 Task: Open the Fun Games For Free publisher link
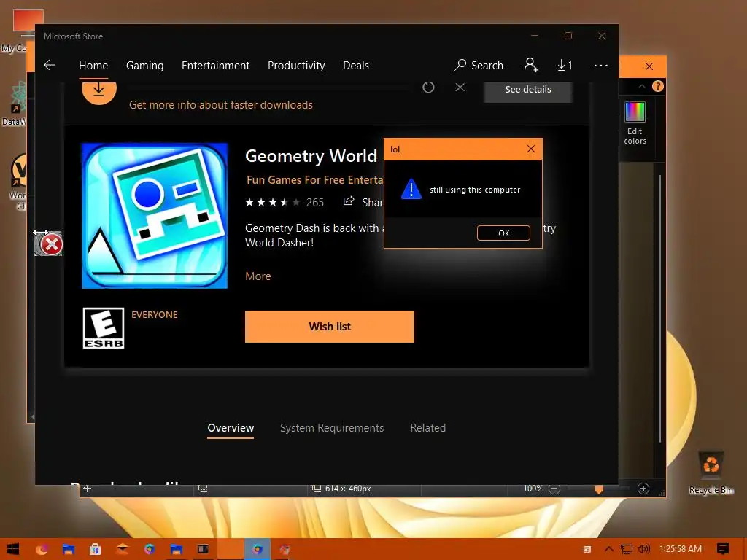(315, 180)
